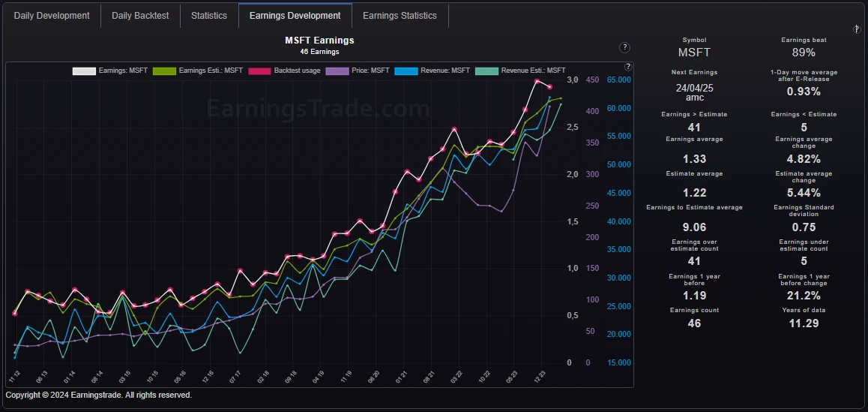Click the Earningstrade copyright notice text
This screenshot has height=412, width=868.
(x=99, y=395)
